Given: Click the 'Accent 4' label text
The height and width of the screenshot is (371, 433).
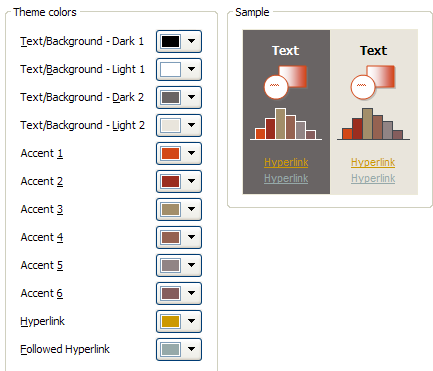Looking at the screenshot, I should [42, 237].
